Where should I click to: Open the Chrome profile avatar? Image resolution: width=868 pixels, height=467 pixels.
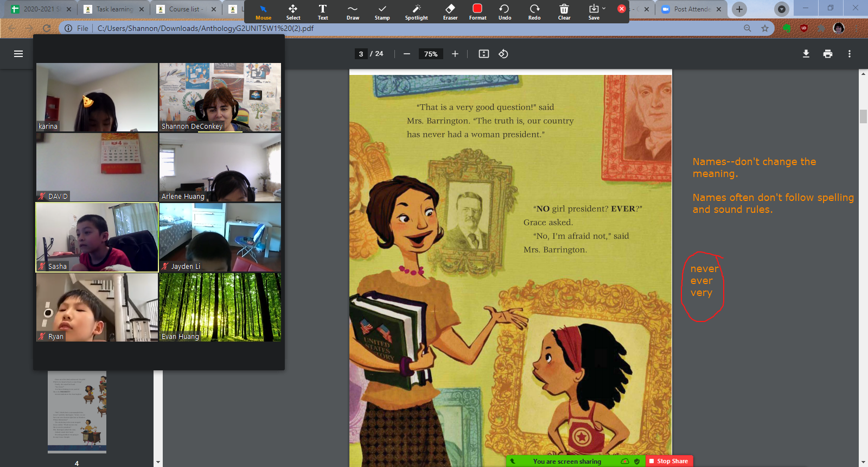tap(839, 28)
